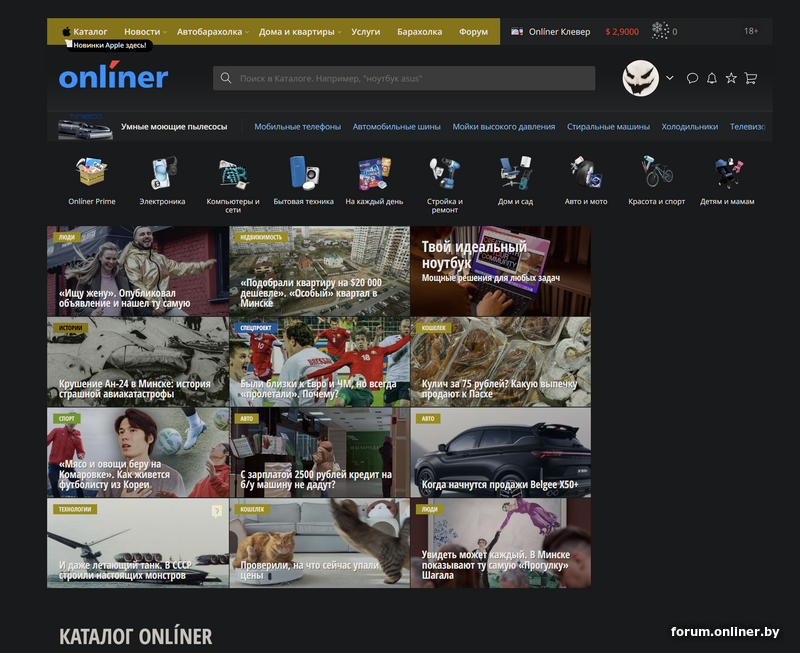
Task: Click the СПОРТ category tag
Action: [67, 418]
